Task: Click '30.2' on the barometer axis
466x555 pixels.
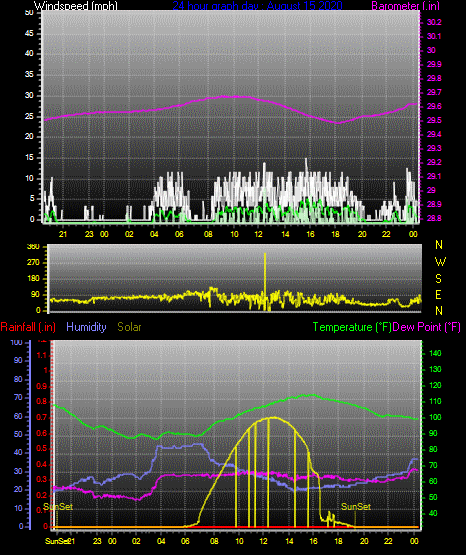Action: tap(434, 22)
